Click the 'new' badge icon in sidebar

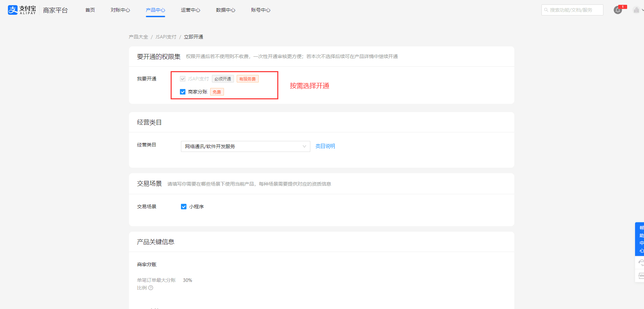641,276
